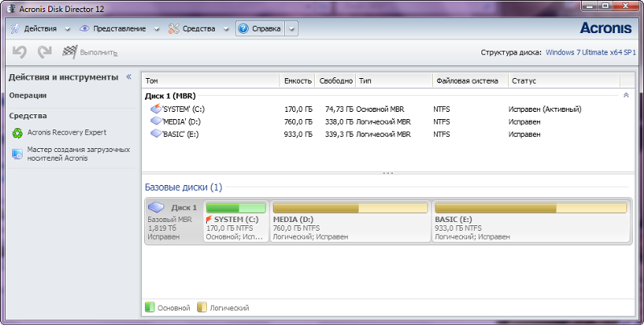Sort by the Свободно column header
Screen dimensions: 644x325
click(x=335, y=80)
